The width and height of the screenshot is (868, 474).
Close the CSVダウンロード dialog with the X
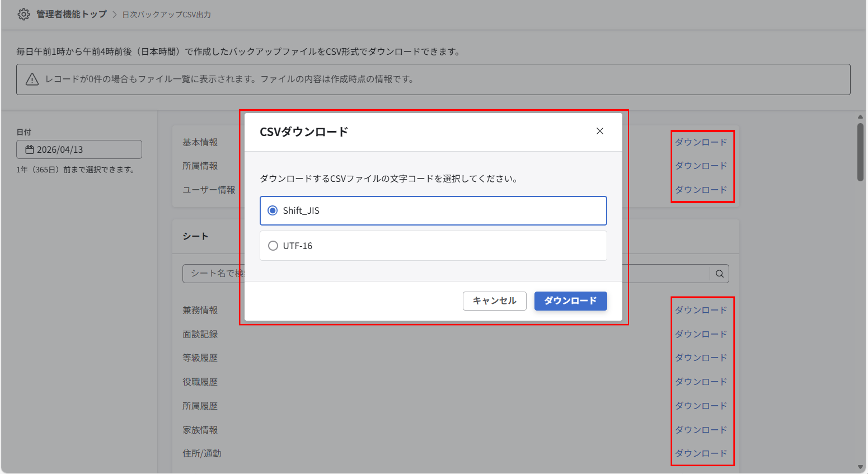pyautogui.click(x=600, y=131)
